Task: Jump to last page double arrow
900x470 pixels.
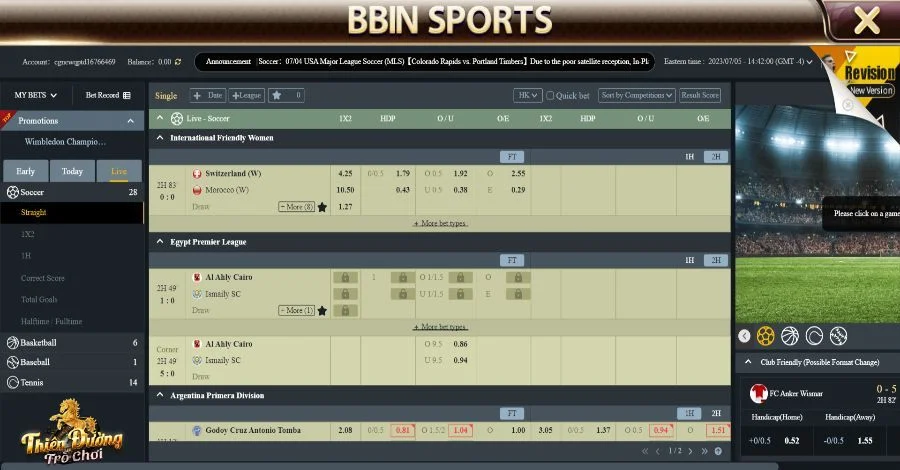Action: [x=704, y=451]
